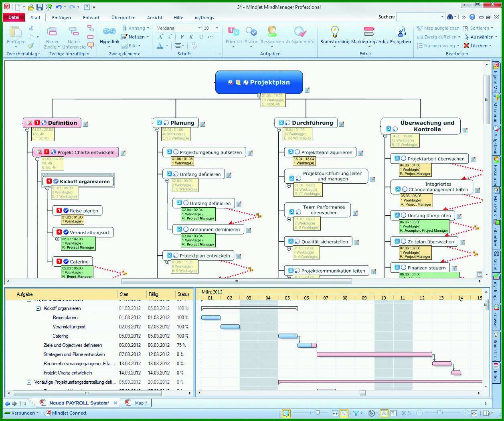Click the Suchen search field

(x=421, y=17)
